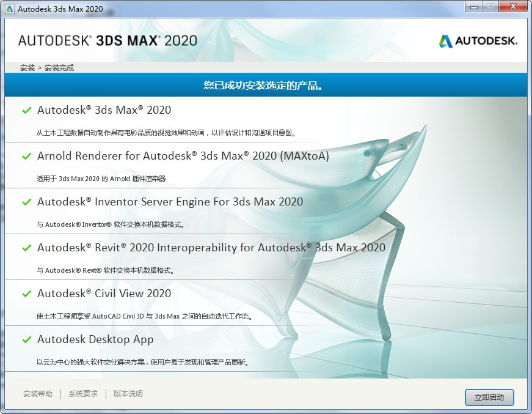
Task: Open 安装帮助 at the bottom left
Action: click(38, 394)
